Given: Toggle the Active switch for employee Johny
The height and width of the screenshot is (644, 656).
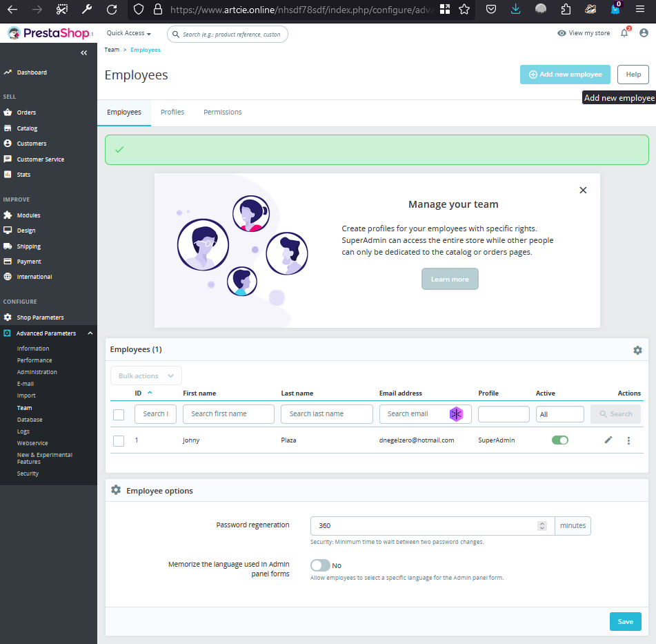Looking at the screenshot, I should 560,440.
